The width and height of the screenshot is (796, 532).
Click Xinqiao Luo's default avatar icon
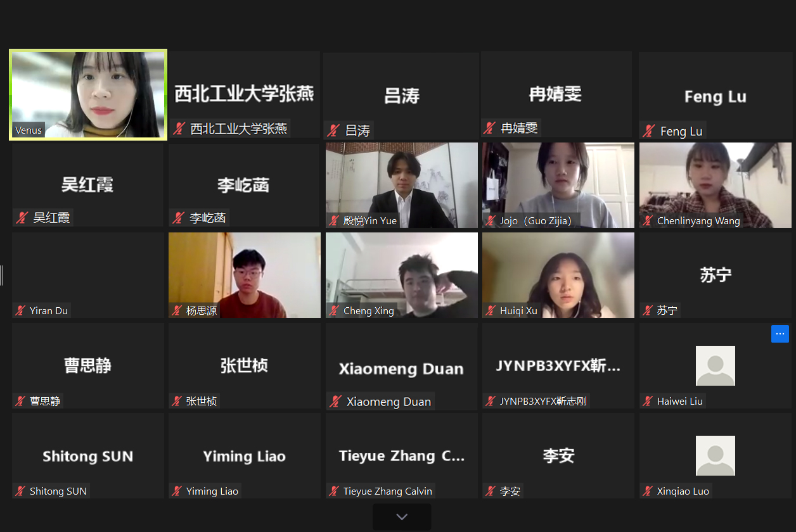(716, 455)
